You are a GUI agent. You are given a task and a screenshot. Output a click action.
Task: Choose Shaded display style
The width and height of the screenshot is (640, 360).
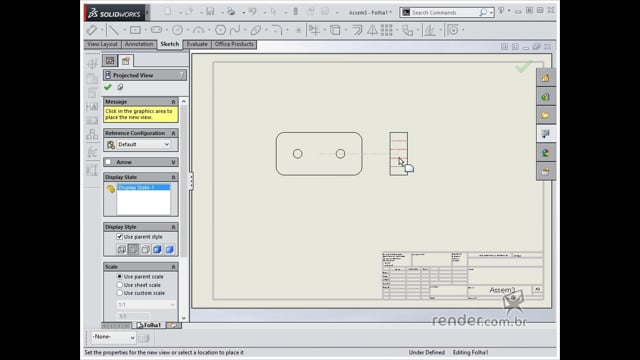[169, 249]
